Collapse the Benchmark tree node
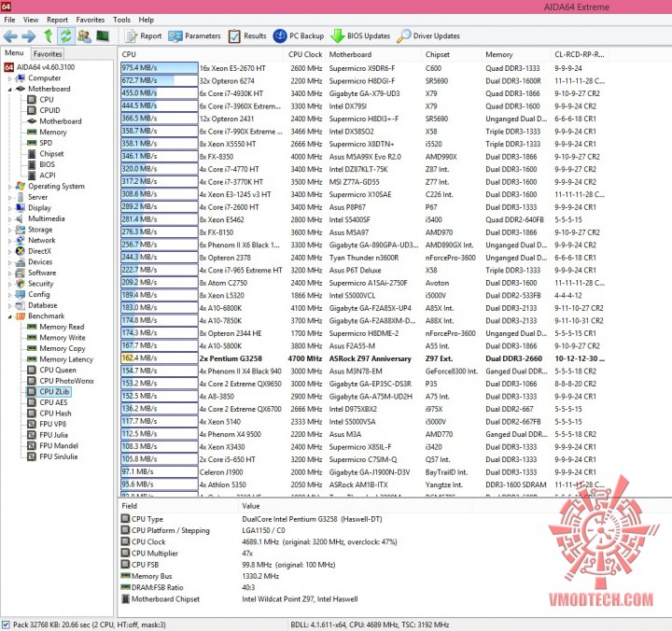The height and width of the screenshot is (631, 672). (x=10, y=316)
